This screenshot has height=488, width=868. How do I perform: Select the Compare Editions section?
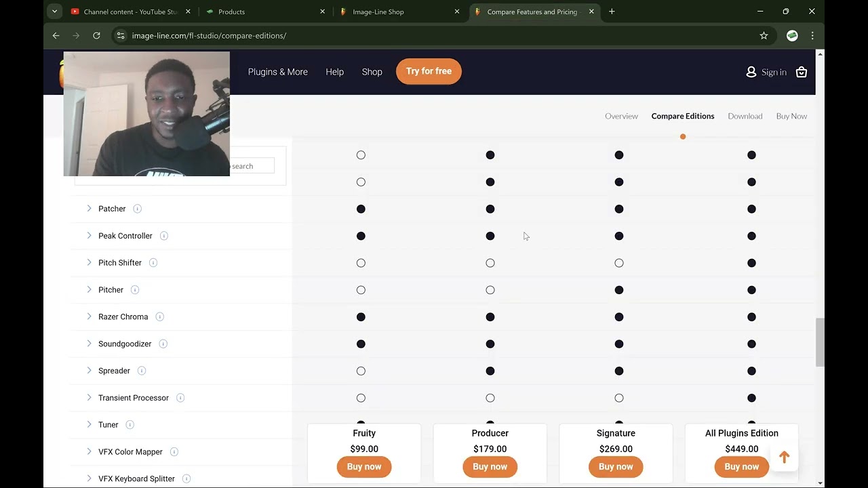click(683, 116)
